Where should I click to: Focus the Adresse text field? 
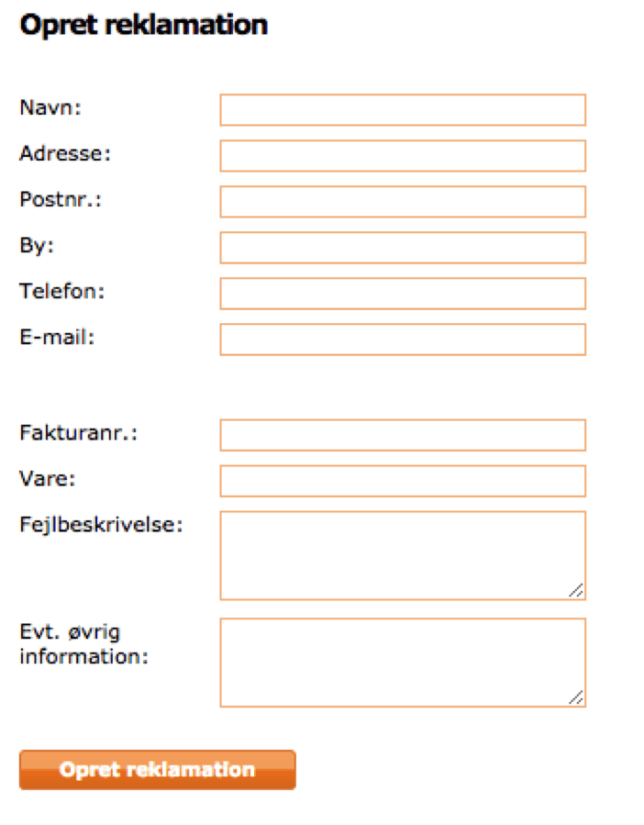(x=403, y=156)
